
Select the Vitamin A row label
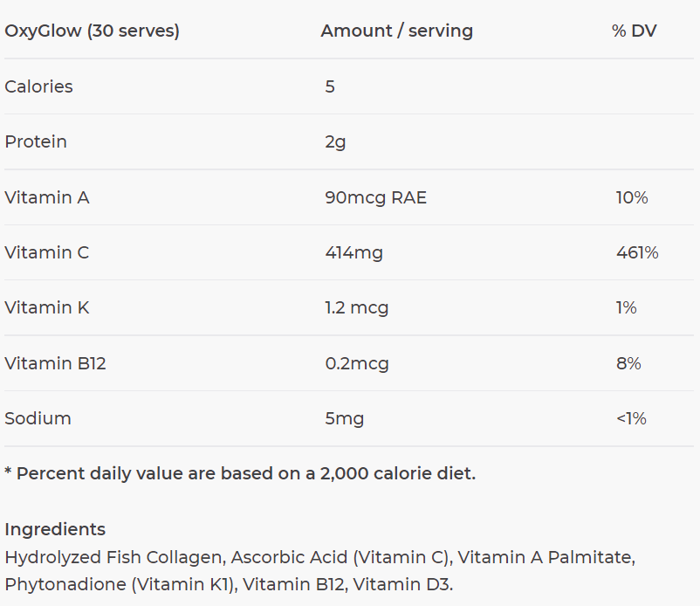point(47,197)
